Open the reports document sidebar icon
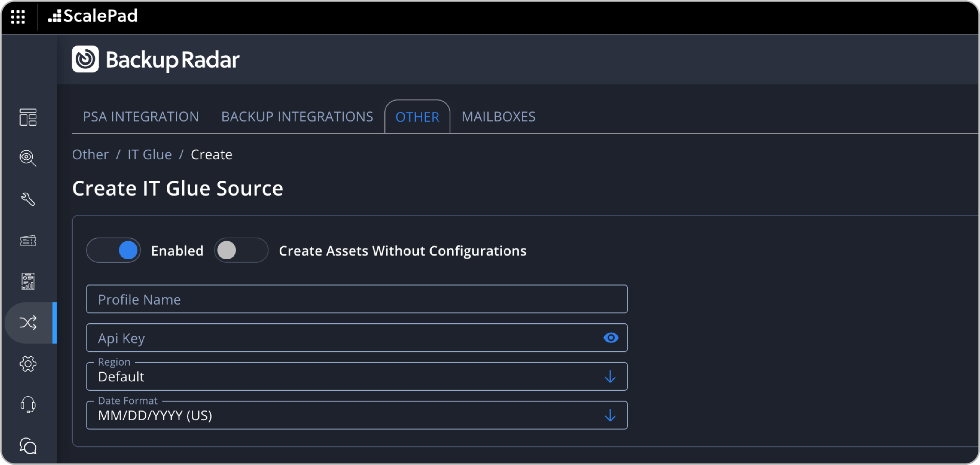Screen dimensions: 980x465 [28, 282]
